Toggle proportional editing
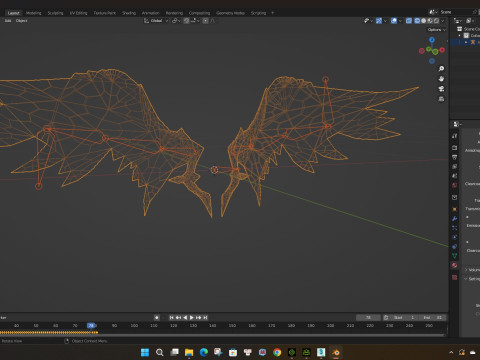Screen dimensions: 480x360 click(x=205, y=21)
